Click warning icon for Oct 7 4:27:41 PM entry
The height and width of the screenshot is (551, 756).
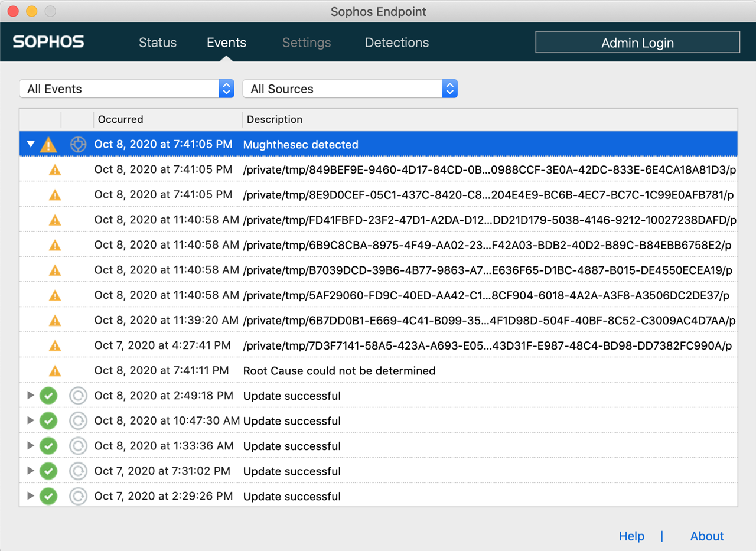click(x=55, y=345)
